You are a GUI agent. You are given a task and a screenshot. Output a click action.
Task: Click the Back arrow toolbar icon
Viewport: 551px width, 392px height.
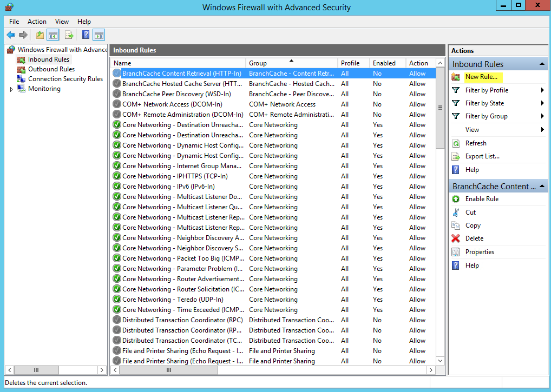coord(11,35)
